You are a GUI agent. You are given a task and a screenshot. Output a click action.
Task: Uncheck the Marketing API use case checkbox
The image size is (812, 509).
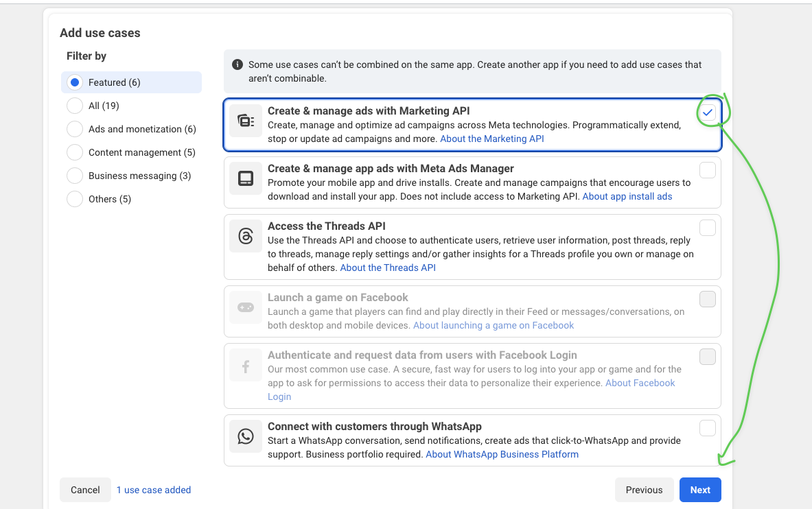(707, 113)
